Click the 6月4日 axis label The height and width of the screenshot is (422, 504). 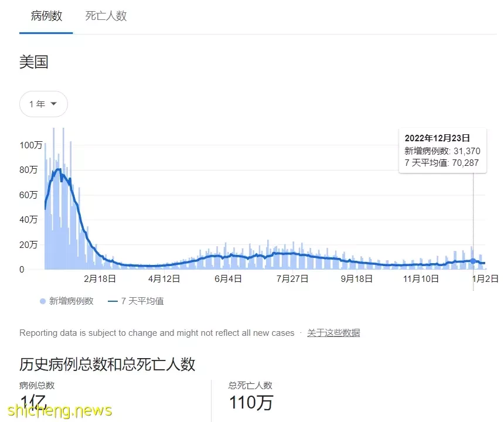tap(228, 278)
